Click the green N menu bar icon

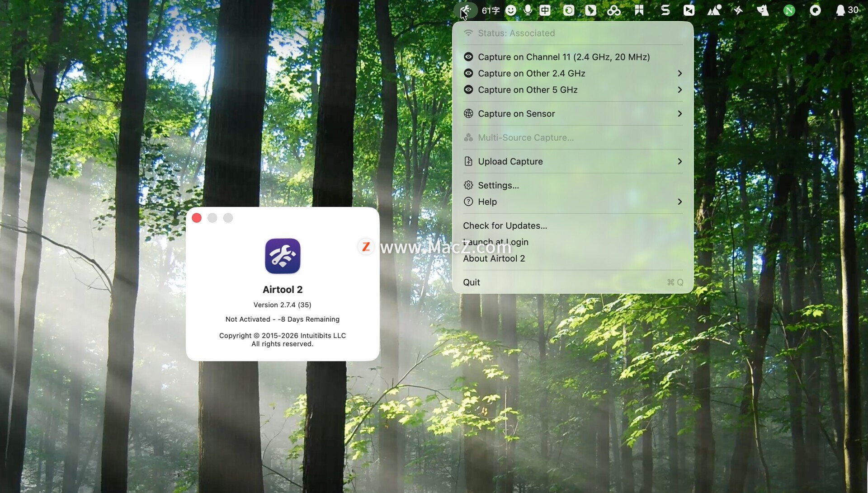pyautogui.click(x=789, y=10)
